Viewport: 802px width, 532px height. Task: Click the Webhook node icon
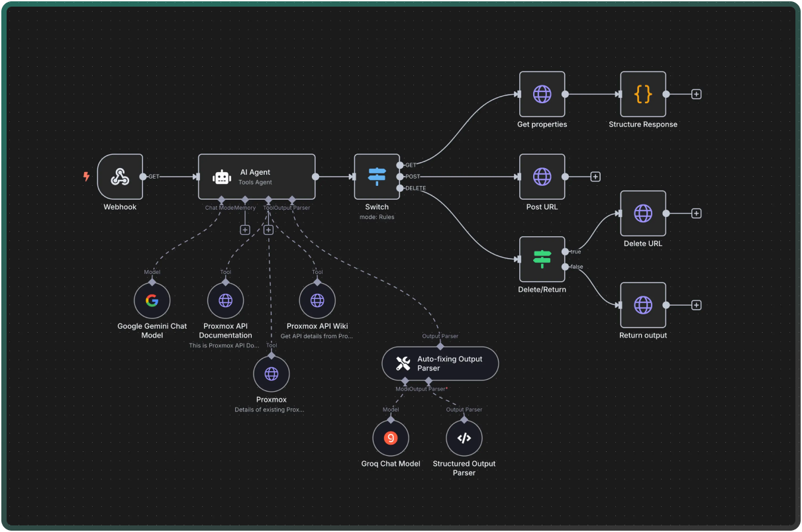[120, 177]
